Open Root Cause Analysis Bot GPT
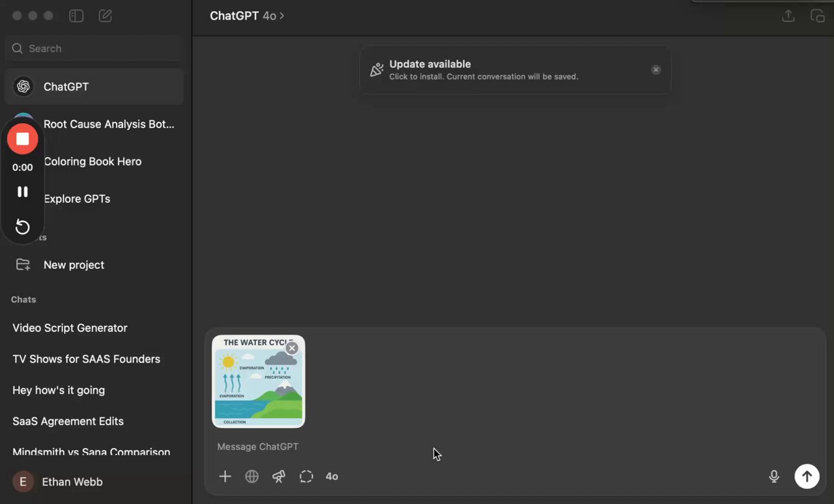The width and height of the screenshot is (834, 504). pos(109,124)
